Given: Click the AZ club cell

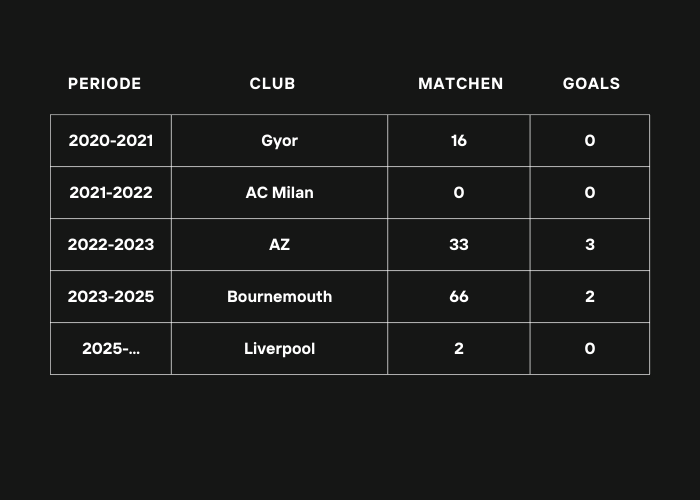Looking at the screenshot, I should [279, 245].
